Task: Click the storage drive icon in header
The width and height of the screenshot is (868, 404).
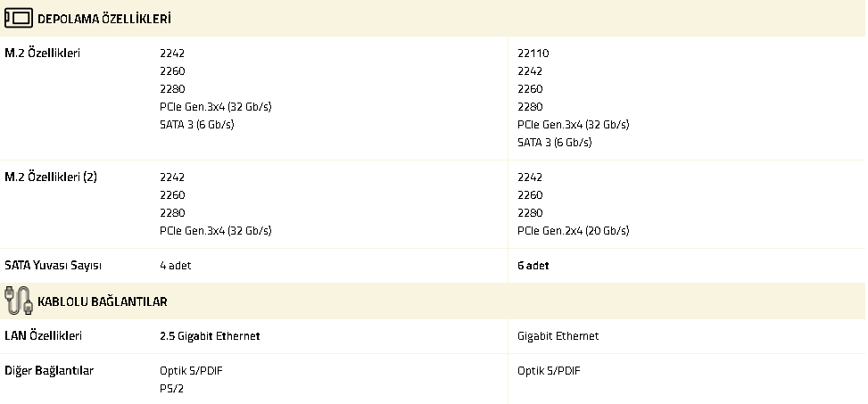Action: click(x=19, y=19)
